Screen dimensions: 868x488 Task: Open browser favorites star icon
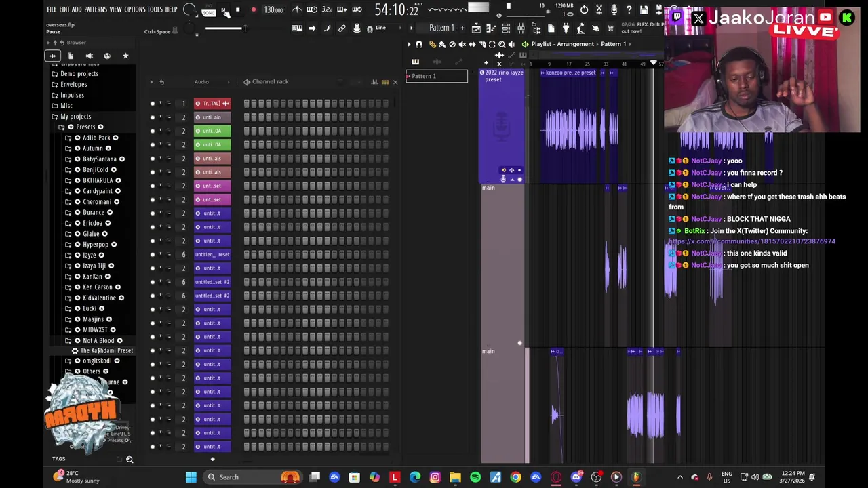125,56
